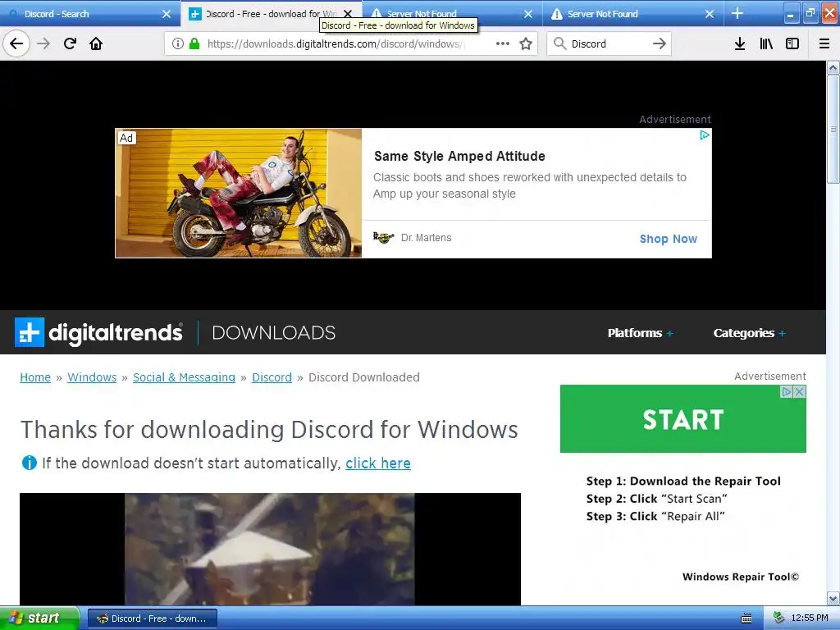Close the green START sidebar ad
This screenshot has width=840, height=630.
[x=799, y=391]
